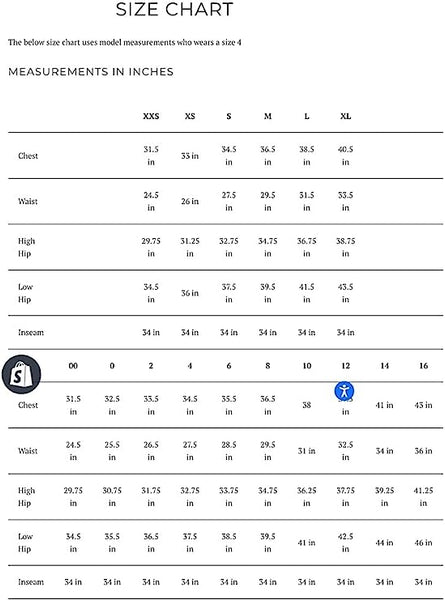Click the 46 in low hip cell
The width and height of the screenshot is (445, 600).
pyautogui.click(x=423, y=543)
